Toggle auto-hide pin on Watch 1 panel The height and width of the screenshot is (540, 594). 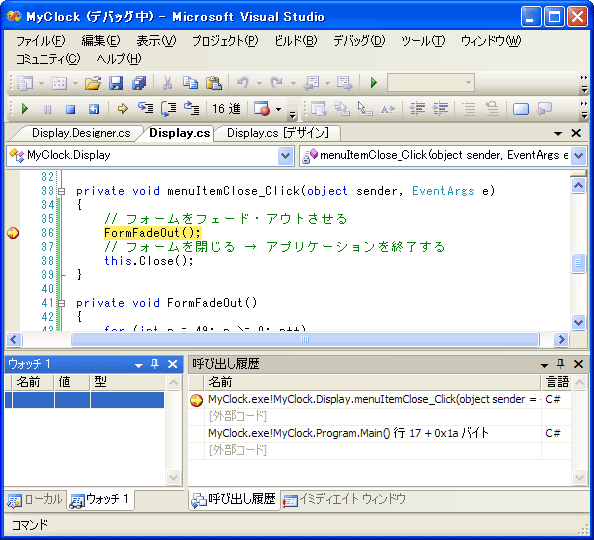click(x=155, y=364)
